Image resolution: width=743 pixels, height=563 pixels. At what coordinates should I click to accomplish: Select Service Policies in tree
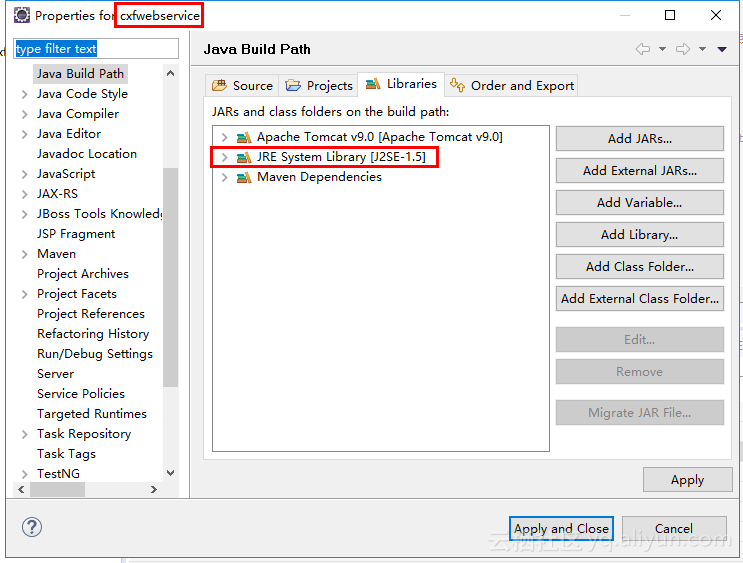(81, 394)
